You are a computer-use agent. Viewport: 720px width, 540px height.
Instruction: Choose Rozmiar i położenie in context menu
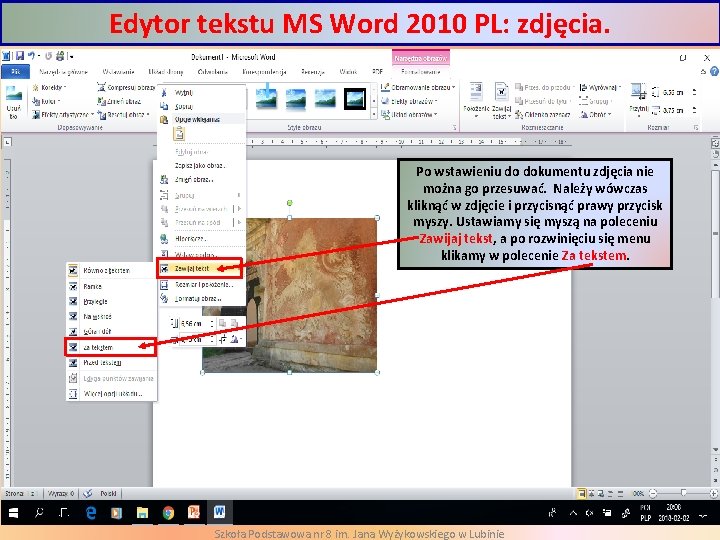pos(201,285)
